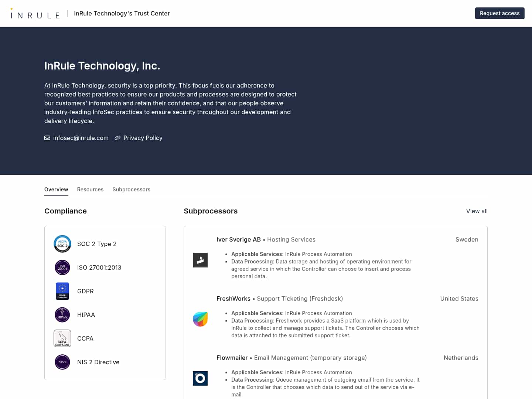The image size is (532, 399).
Task: Click the FreshWorks colorful logo icon
Action: click(x=200, y=319)
